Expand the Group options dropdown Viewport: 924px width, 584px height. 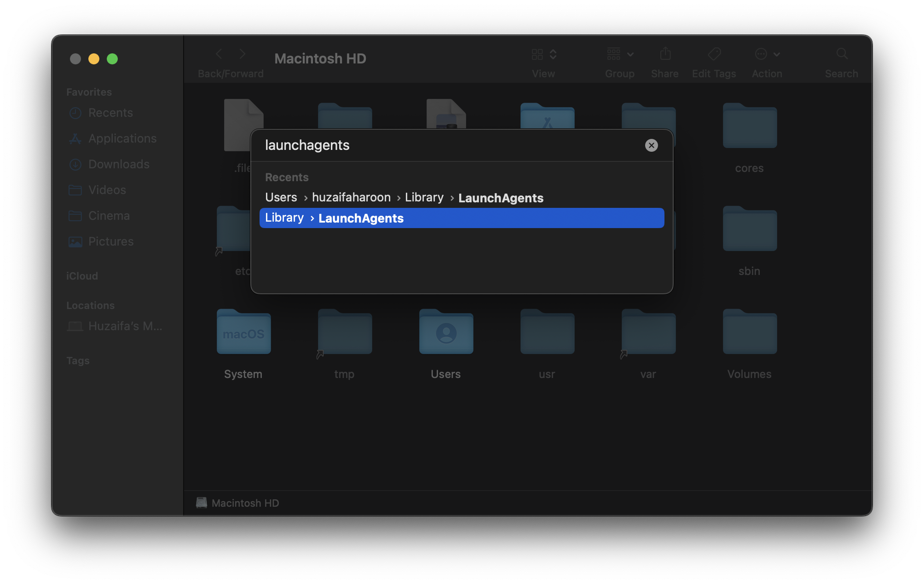[619, 54]
